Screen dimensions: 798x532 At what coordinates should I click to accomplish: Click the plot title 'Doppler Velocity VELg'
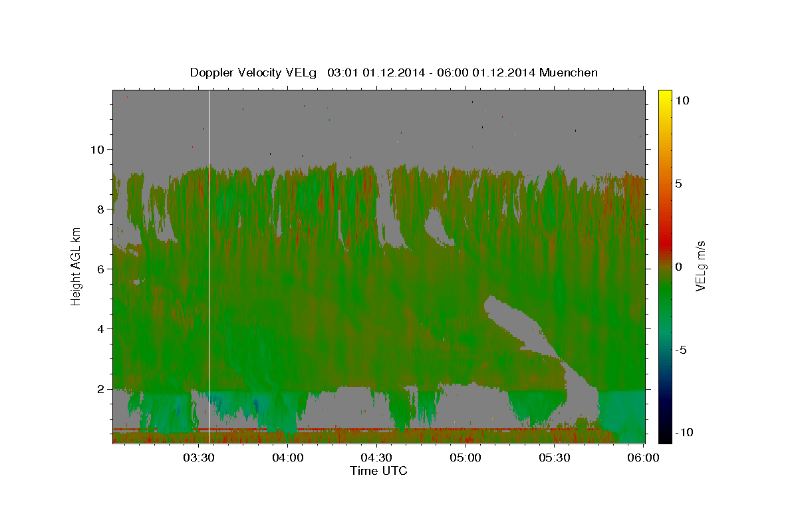pyautogui.click(x=254, y=72)
